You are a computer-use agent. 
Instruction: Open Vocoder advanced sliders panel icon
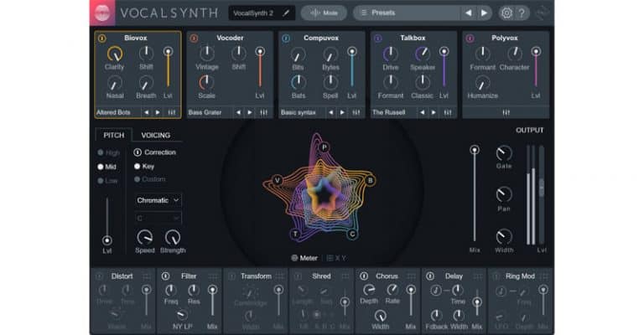[264, 112]
